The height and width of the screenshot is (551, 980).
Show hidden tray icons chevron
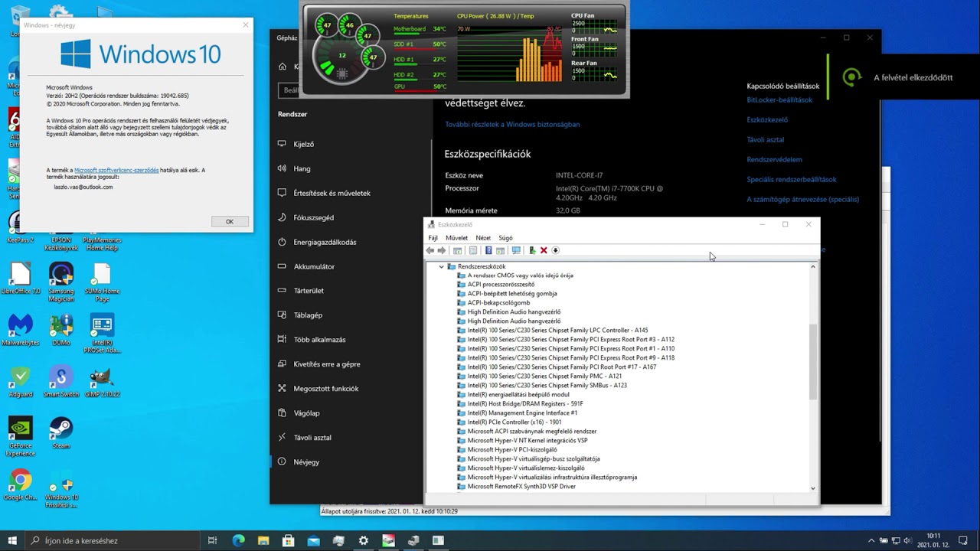[x=872, y=540]
